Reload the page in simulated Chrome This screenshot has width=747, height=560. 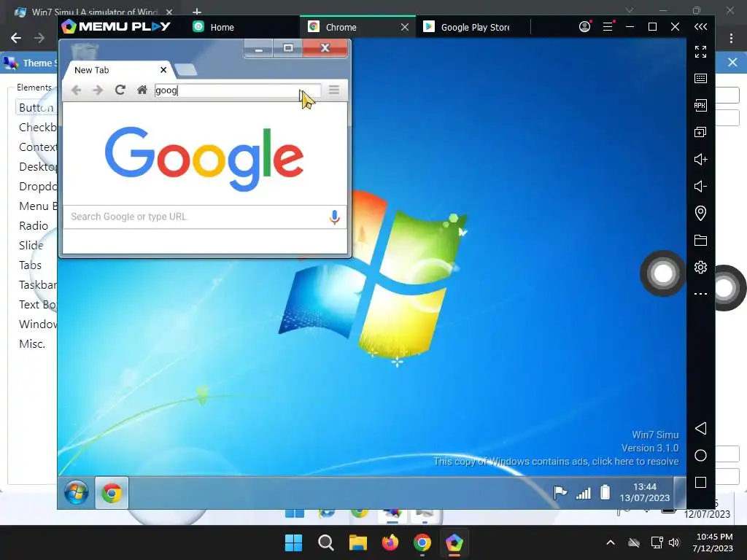120,90
